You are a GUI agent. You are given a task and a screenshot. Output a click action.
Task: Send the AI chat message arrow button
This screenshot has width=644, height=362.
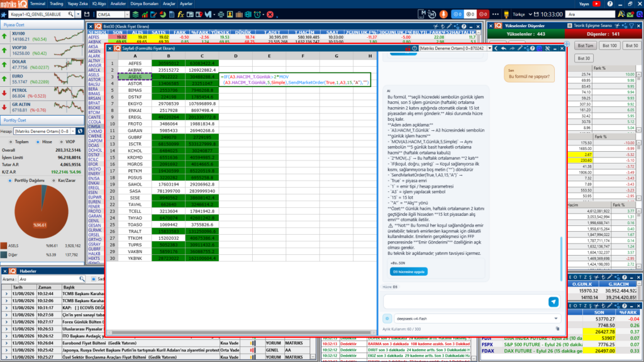[x=553, y=302]
